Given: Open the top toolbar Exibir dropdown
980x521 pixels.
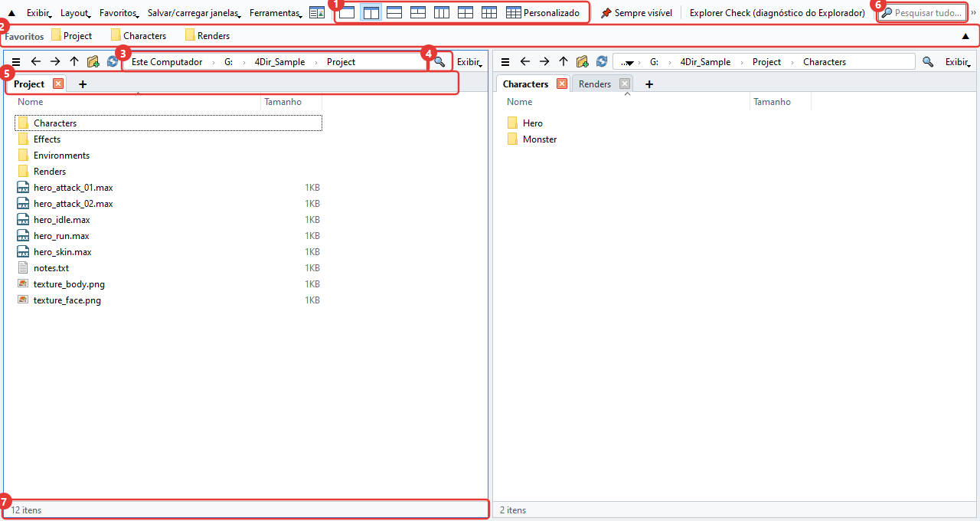Looking at the screenshot, I should point(41,13).
